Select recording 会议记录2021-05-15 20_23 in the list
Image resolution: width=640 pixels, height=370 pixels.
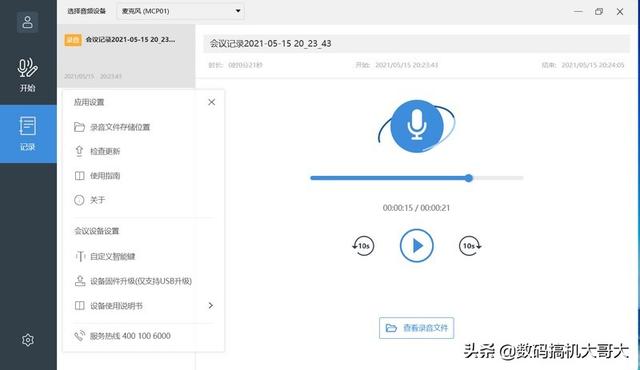pyautogui.click(x=126, y=56)
